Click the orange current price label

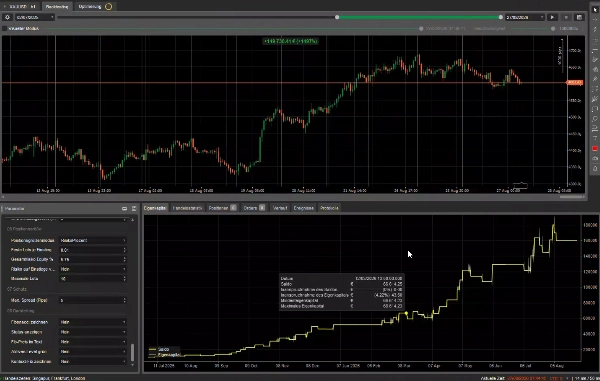[575, 82]
